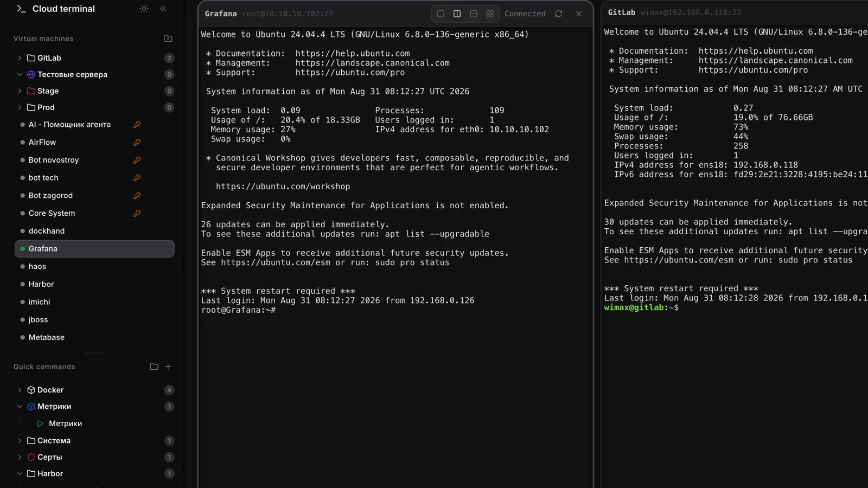Collapse the Тестовые сервера group

point(20,74)
